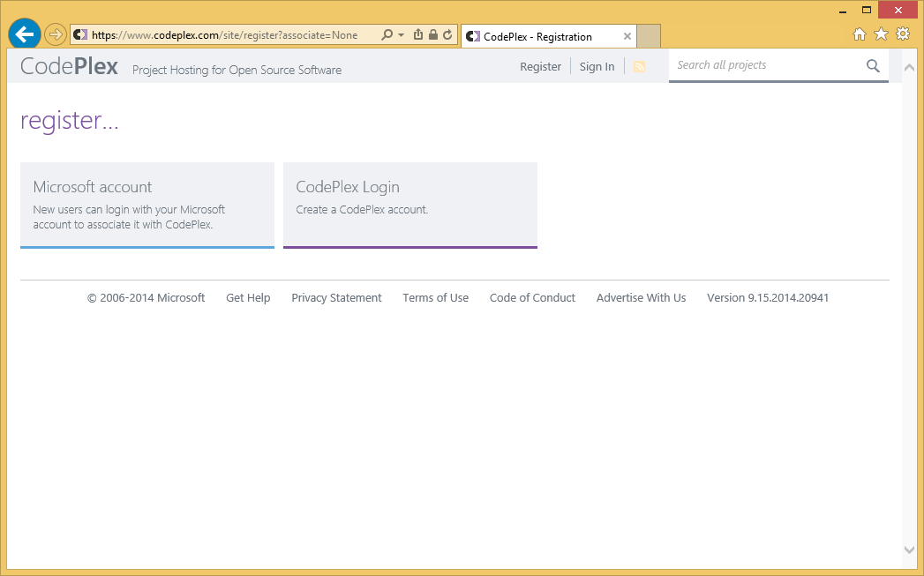
Task: Choose the CodePlex Login registration card
Action: [x=410, y=206]
